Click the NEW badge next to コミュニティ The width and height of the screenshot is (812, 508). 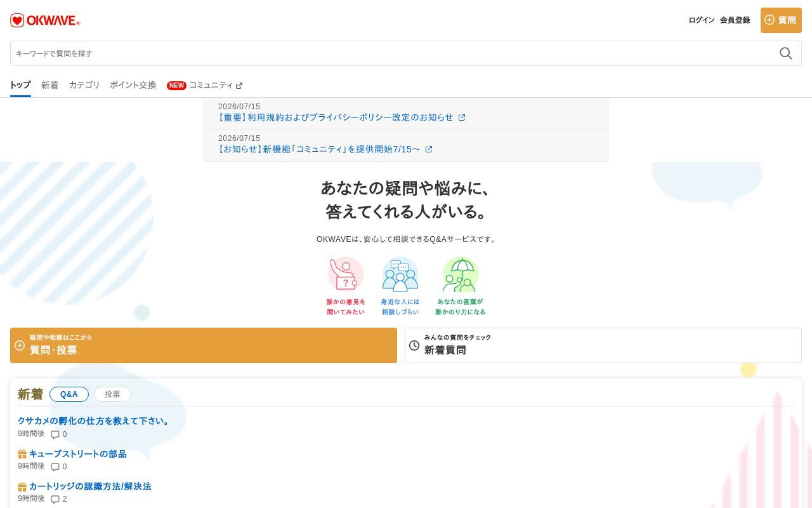pos(176,86)
